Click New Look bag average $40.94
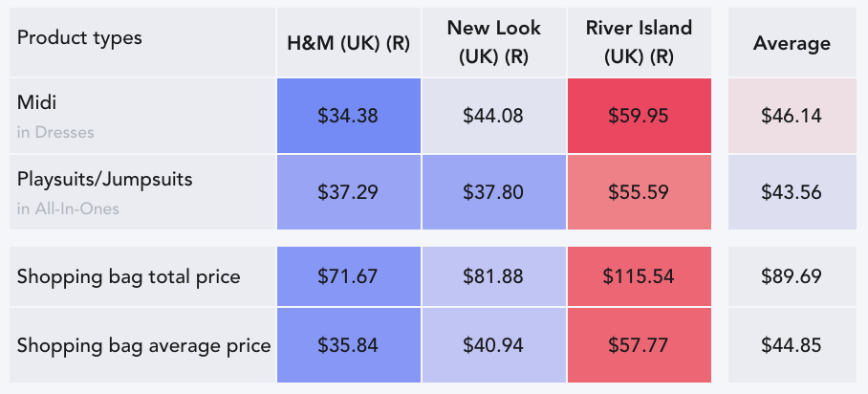Screen dimensions: 868x394 tap(494, 344)
